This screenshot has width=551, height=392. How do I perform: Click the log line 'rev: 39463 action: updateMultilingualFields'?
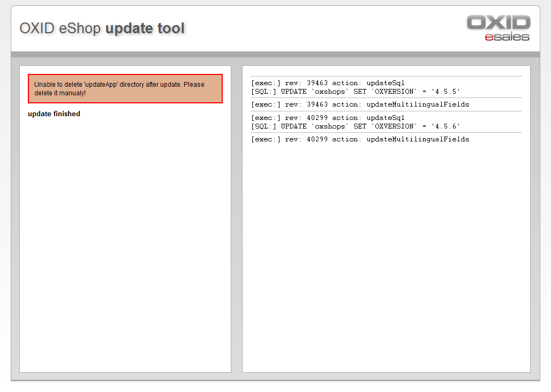[x=360, y=104]
